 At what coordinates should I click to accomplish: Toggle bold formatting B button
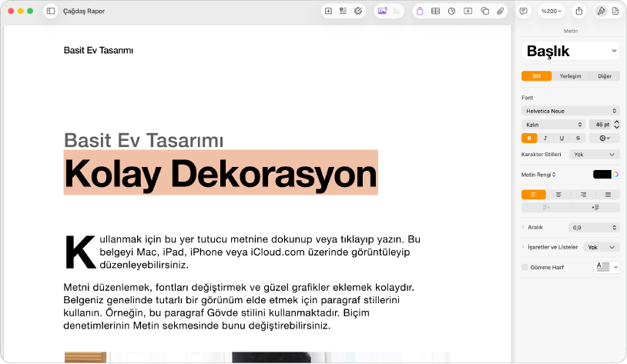pos(529,139)
